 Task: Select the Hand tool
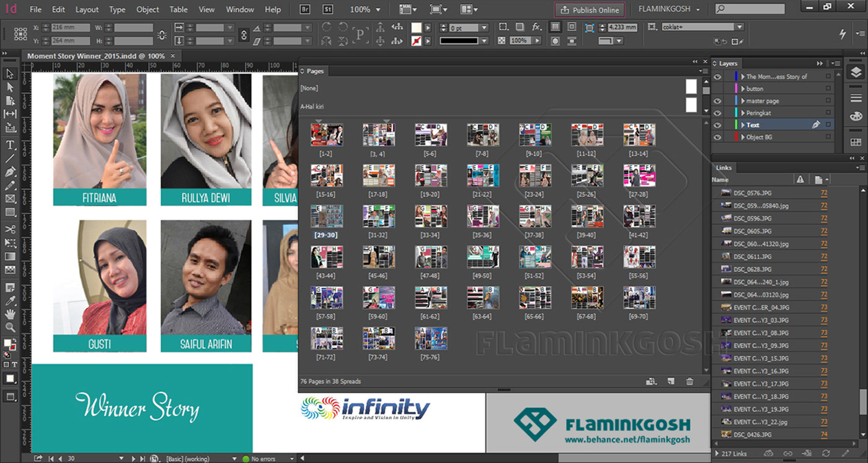10,314
